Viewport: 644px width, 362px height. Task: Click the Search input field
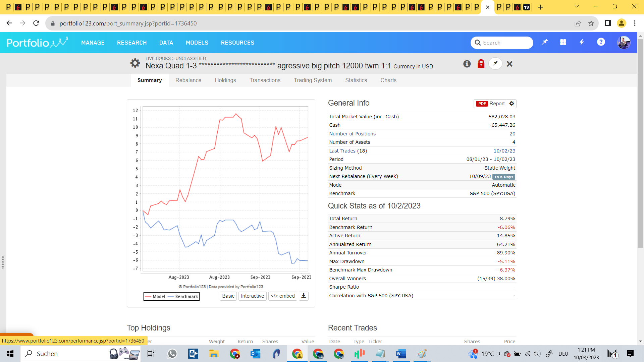click(505, 43)
